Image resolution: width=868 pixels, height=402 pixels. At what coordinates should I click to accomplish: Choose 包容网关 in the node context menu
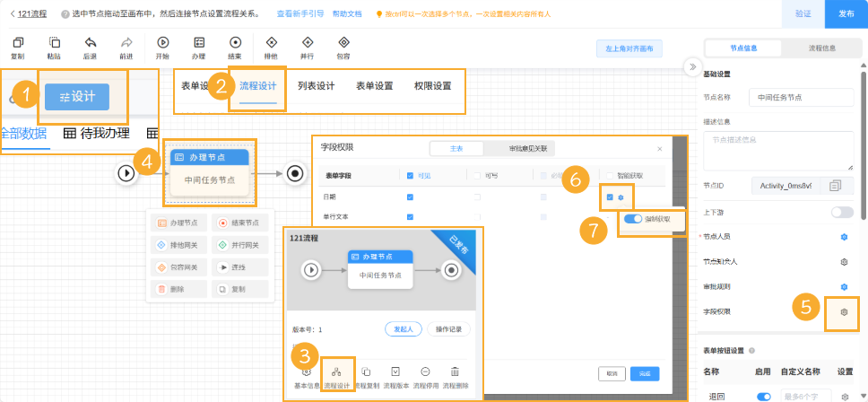[x=177, y=267]
